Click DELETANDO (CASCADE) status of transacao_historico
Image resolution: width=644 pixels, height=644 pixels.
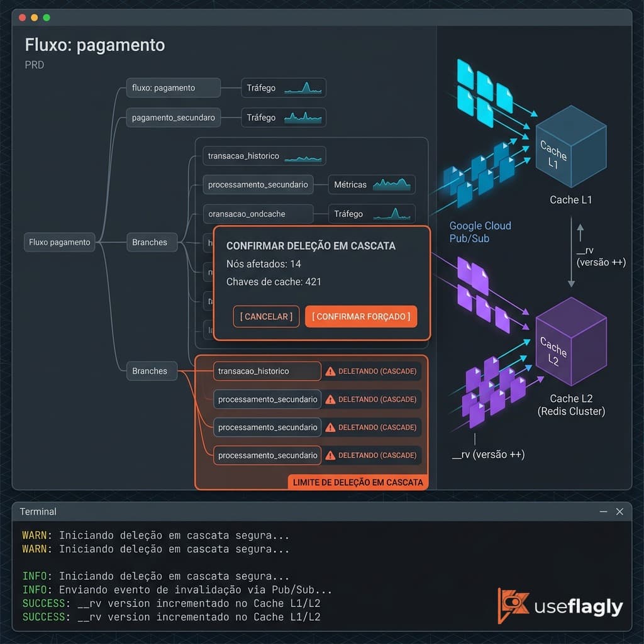377,371
